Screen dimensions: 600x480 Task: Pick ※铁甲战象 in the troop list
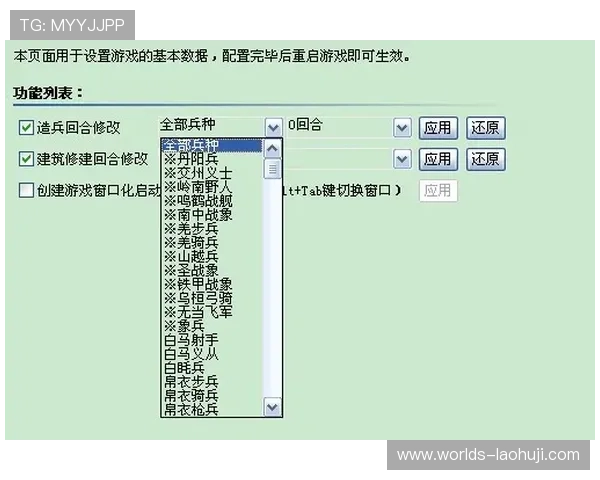tap(212, 284)
